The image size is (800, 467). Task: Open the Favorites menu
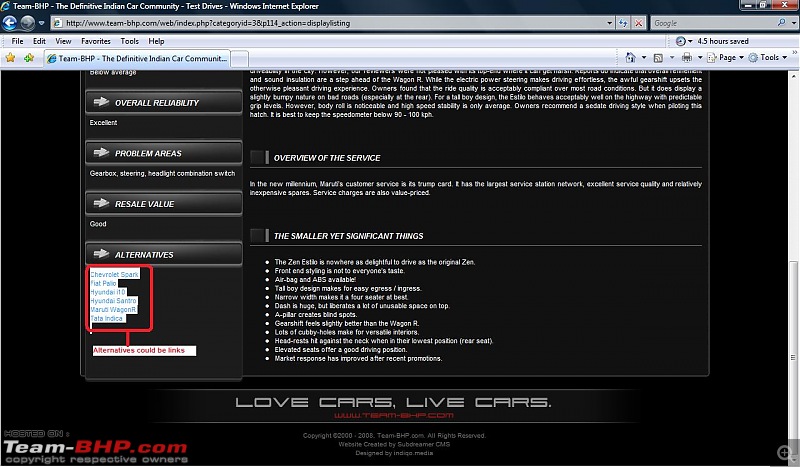95,41
